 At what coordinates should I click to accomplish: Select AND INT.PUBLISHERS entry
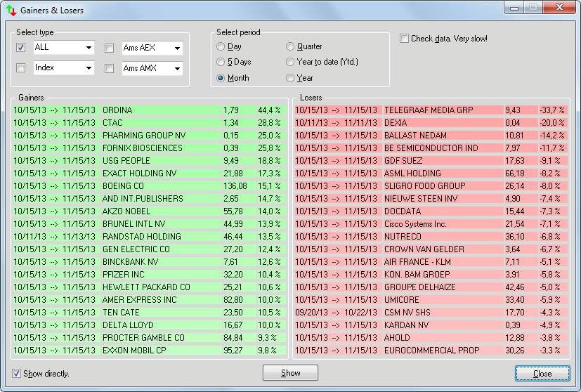[x=150, y=198]
